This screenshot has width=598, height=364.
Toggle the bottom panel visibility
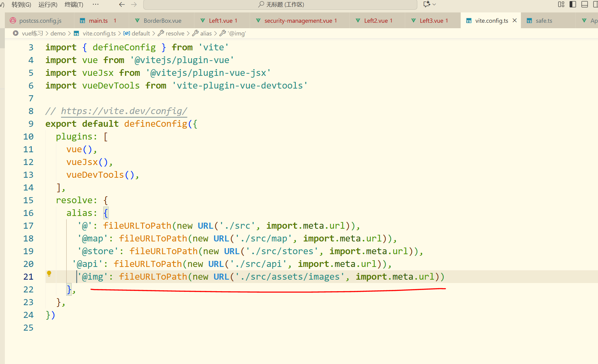pyautogui.click(x=584, y=4)
